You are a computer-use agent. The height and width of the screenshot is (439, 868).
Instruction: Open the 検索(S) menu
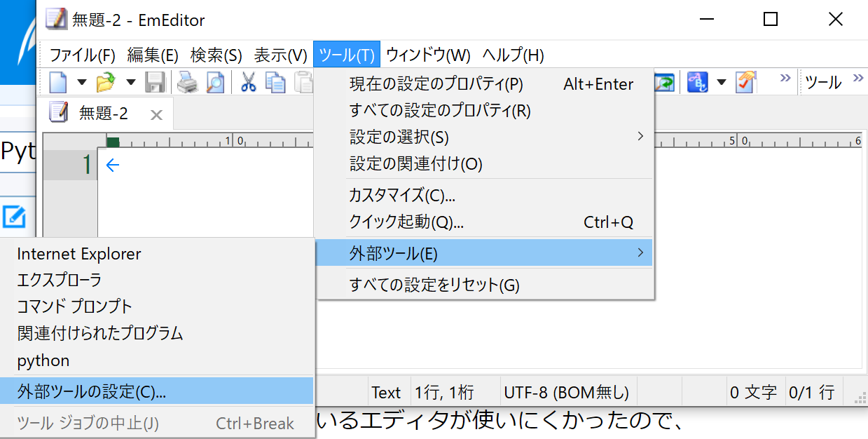pos(216,55)
